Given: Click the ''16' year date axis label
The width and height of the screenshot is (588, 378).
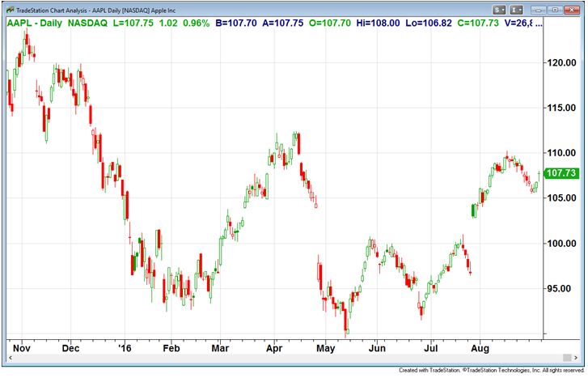Looking at the screenshot, I should tap(125, 348).
